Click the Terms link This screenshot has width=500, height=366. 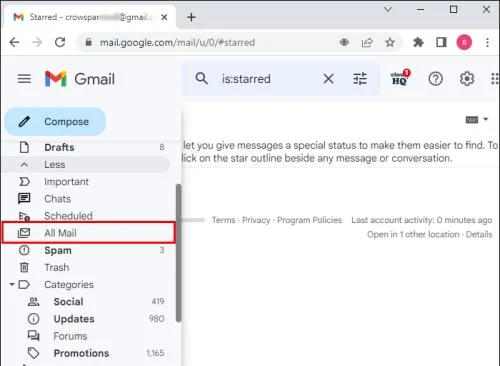click(x=223, y=220)
